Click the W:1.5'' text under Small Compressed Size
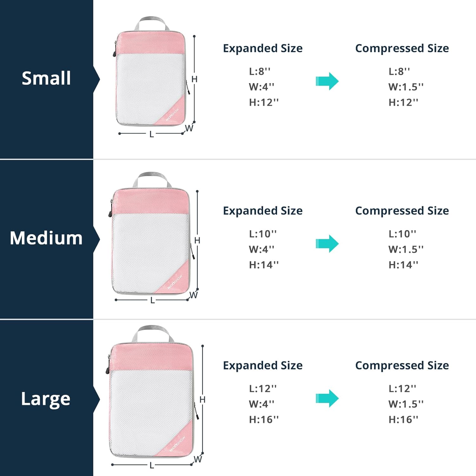This screenshot has height=476, width=476. pyautogui.click(x=406, y=87)
